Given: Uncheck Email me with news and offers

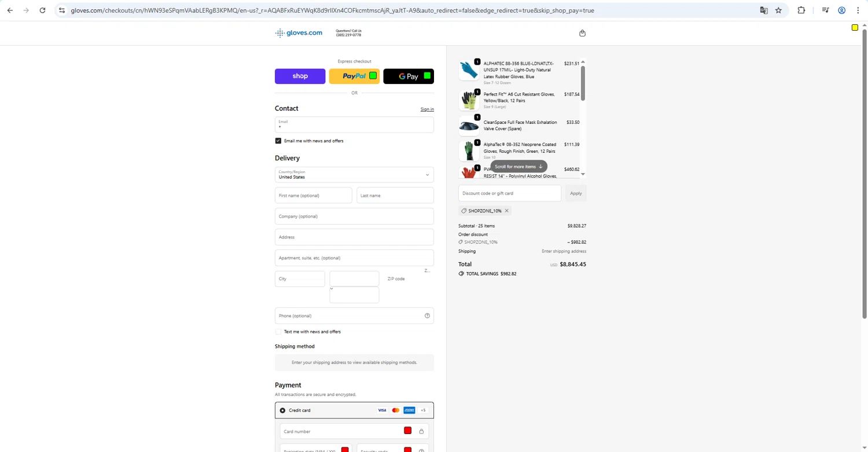Looking at the screenshot, I should 278,141.
